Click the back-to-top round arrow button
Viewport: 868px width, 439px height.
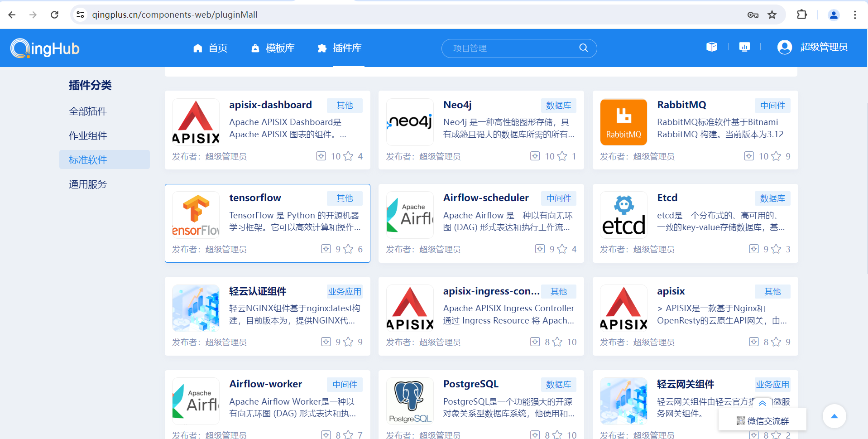click(834, 416)
